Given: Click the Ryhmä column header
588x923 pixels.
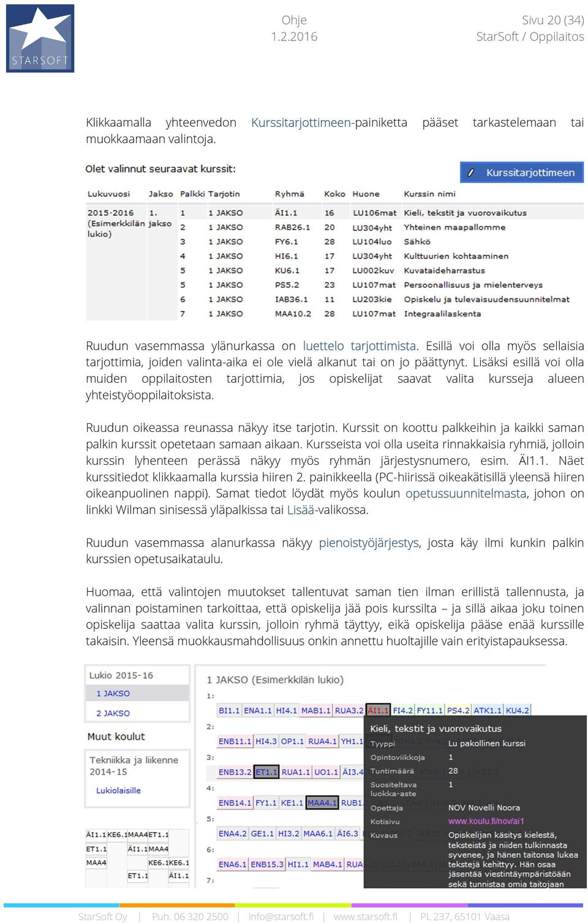Looking at the screenshot, I should tap(289, 194).
